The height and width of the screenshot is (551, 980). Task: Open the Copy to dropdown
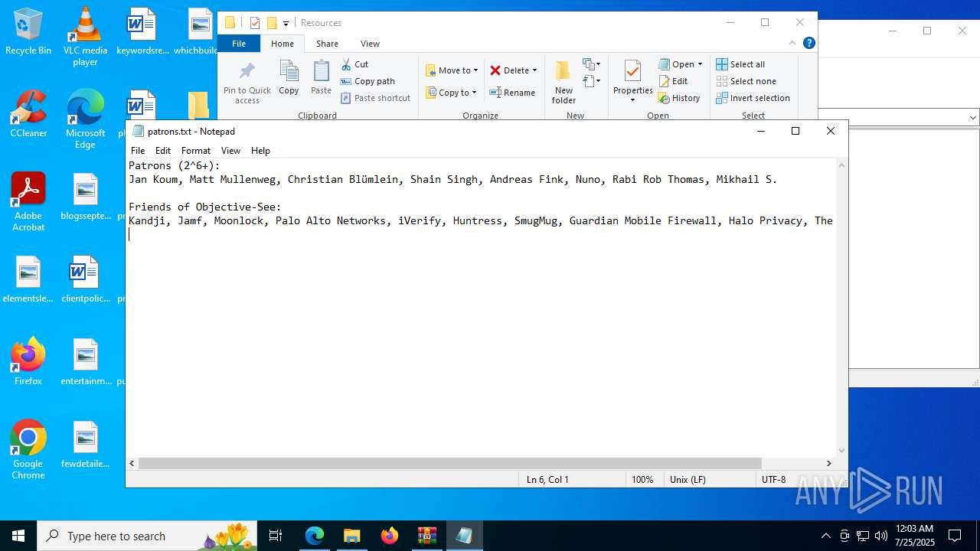click(451, 93)
